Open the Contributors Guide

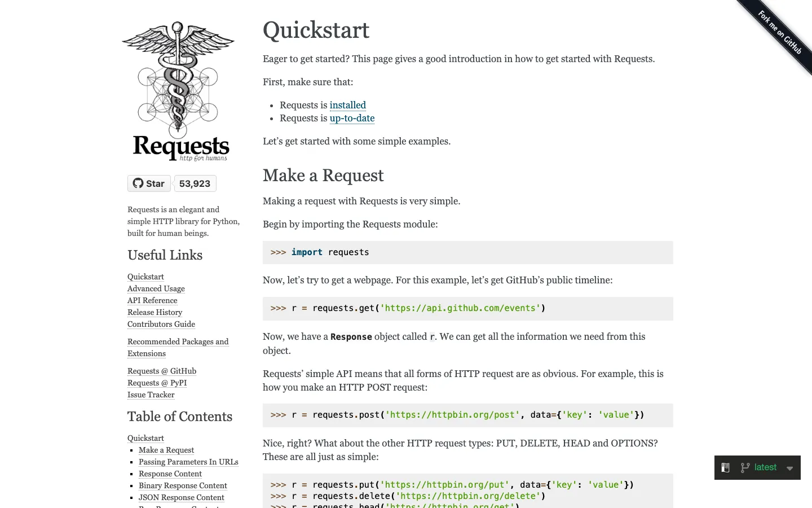pos(161,324)
